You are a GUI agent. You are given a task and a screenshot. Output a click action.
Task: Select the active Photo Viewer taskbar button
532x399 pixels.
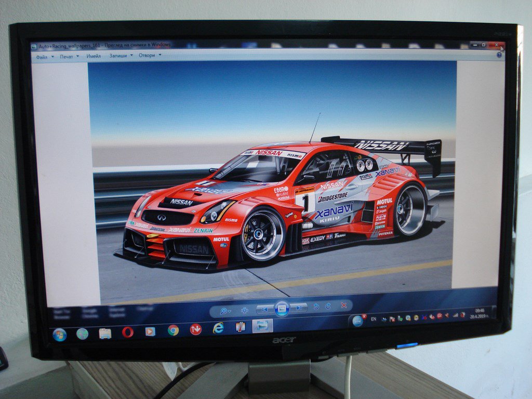pyautogui.click(x=262, y=326)
